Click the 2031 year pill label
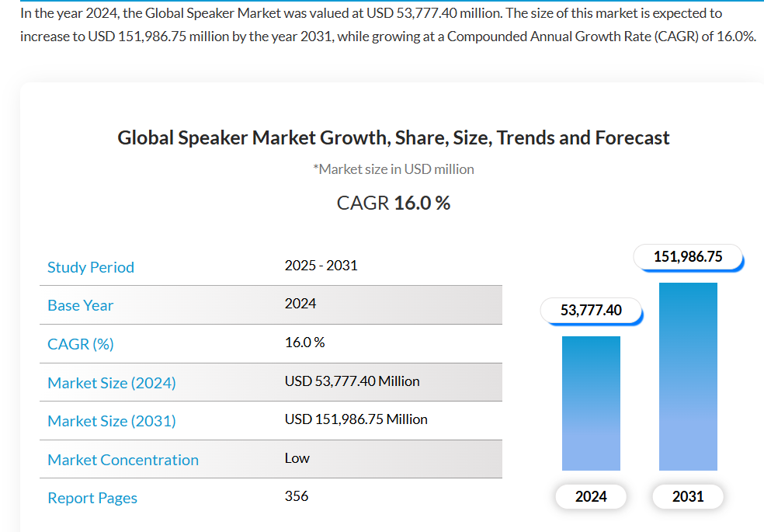This screenshot has width=764, height=532. click(x=688, y=496)
